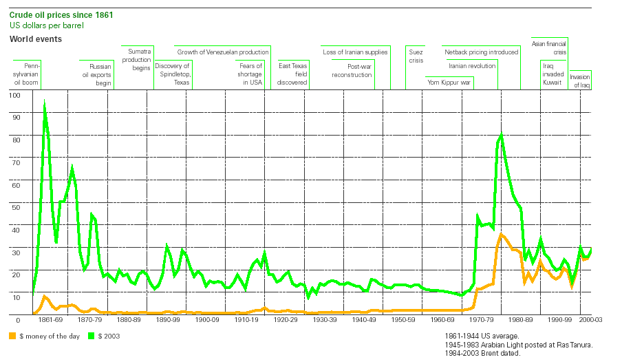This screenshot has width=622, height=364.
Task: Click the 'Iraq invaded Kuwait' label
Action: 553,74
